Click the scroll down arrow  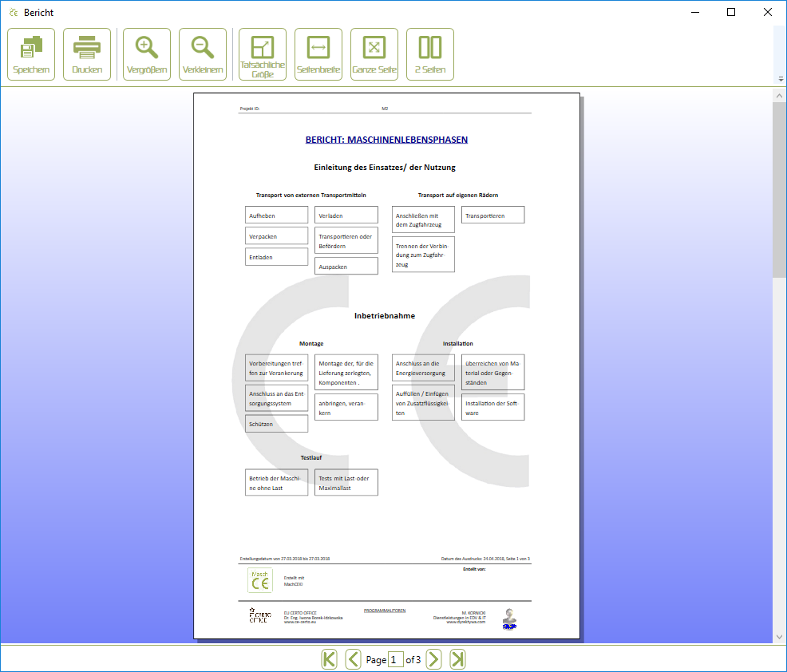point(779,636)
